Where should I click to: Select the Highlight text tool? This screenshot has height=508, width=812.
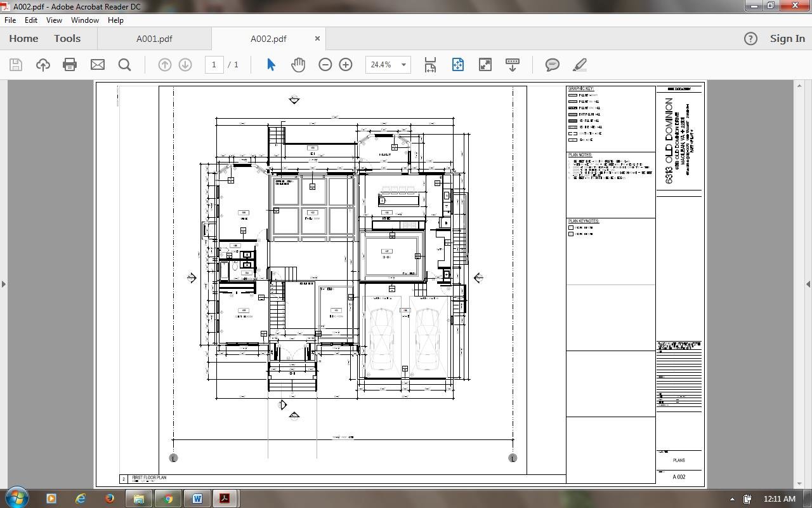pos(579,64)
